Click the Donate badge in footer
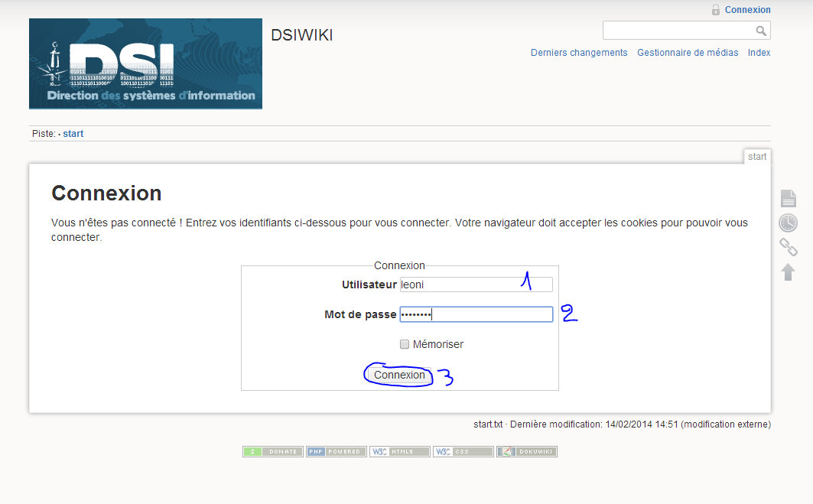Image resolution: width=813 pixels, height=504 pixels. point(273,452)
